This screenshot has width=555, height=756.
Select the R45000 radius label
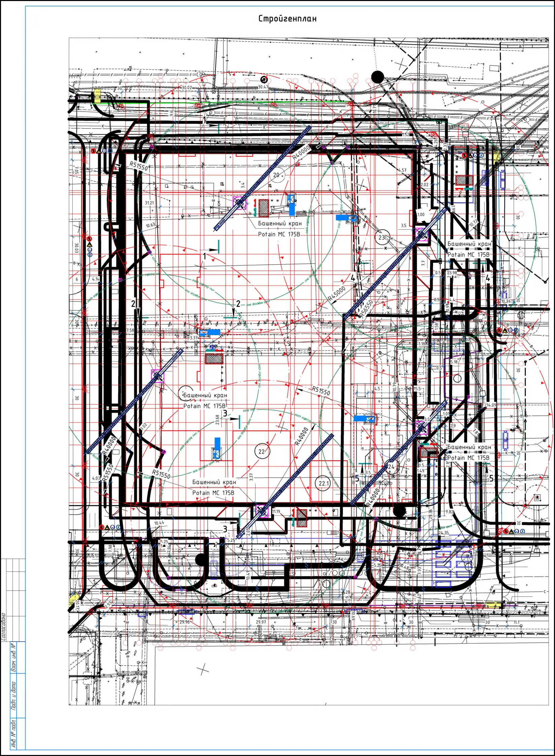pos(337,294)
